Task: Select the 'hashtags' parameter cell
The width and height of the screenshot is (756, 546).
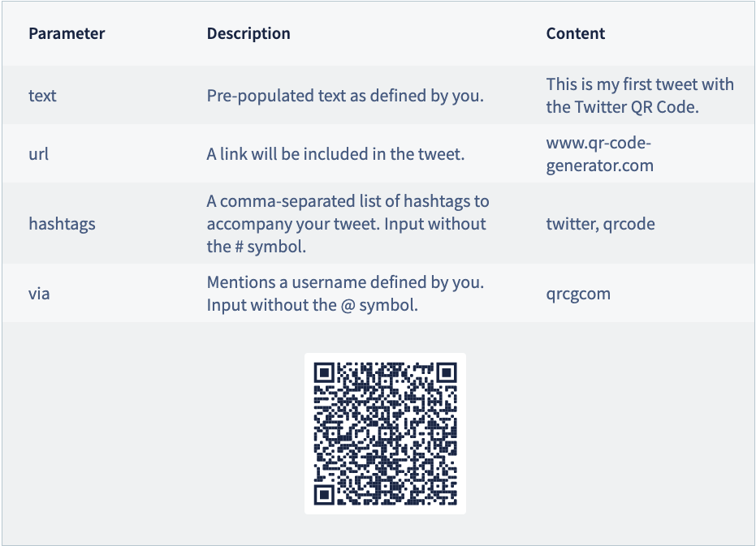Action: click(x=62, y=224)
